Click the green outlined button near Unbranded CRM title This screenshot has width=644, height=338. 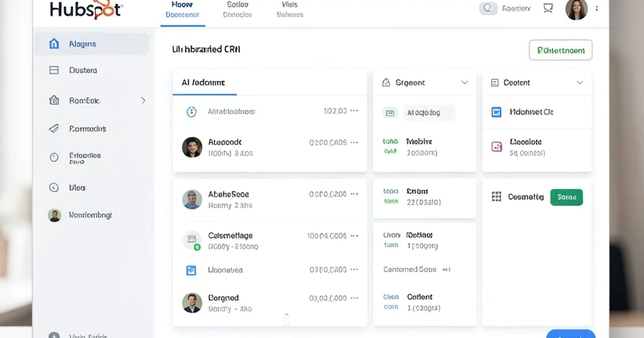point(560,50)
